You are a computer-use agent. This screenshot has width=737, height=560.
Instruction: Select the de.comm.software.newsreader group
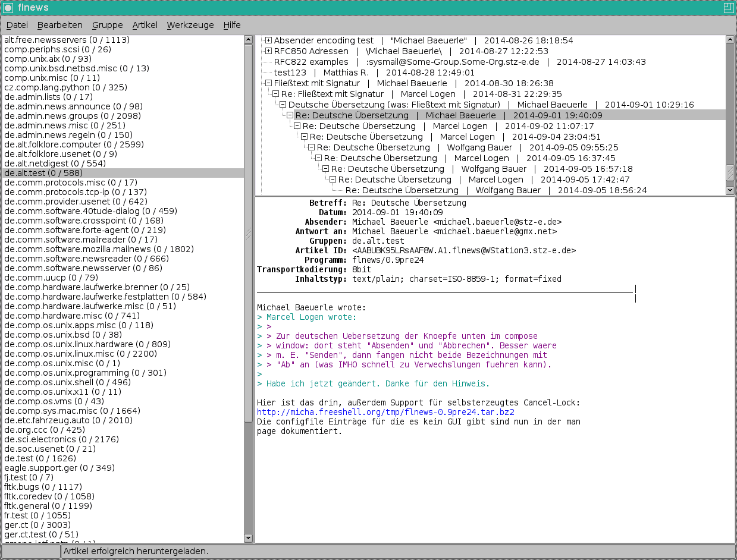(x=86, y=259)
